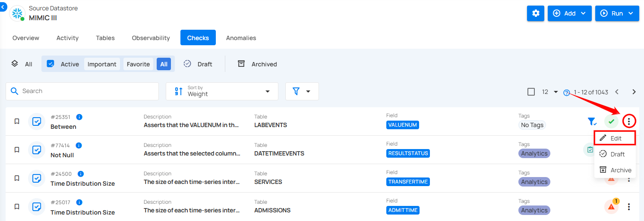Image resolution: width=644 pixels, height=221 pixels.
Task: Collapse the sidebar with the back arrow
Action: coord(3,7)
